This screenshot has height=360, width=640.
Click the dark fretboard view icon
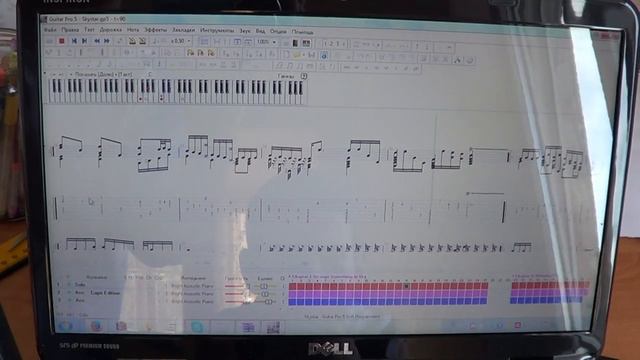(296, 42)
